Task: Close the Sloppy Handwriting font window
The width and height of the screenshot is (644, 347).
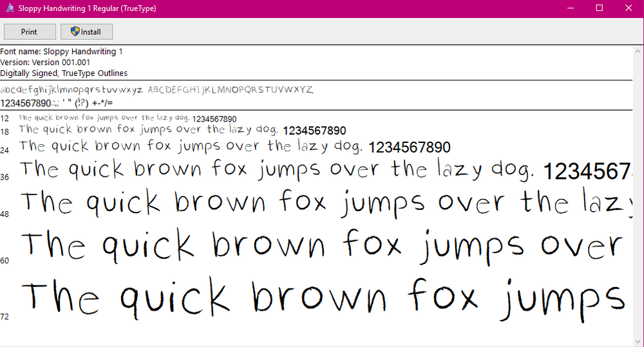Action: tap(629, 8)
